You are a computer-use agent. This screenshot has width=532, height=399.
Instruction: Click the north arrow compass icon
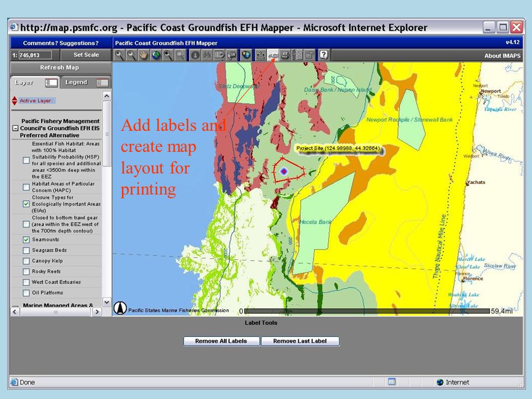(x=120, y=308)
